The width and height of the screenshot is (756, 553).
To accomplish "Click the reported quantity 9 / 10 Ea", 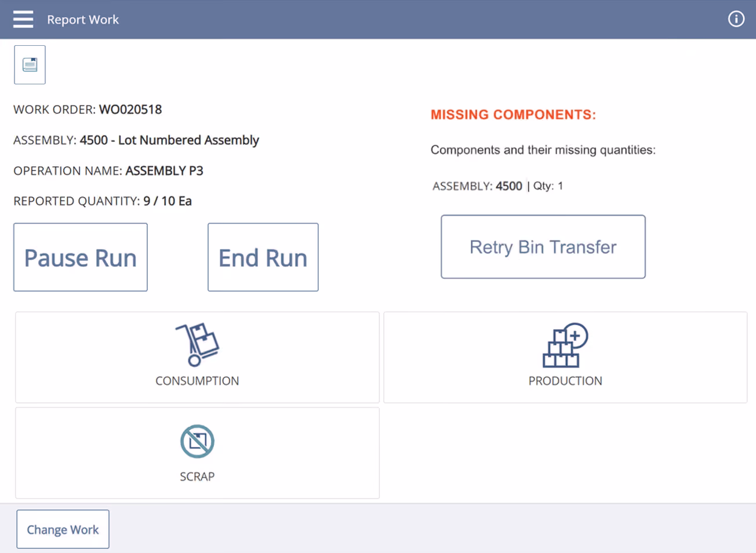I will [x=168, y=201].
